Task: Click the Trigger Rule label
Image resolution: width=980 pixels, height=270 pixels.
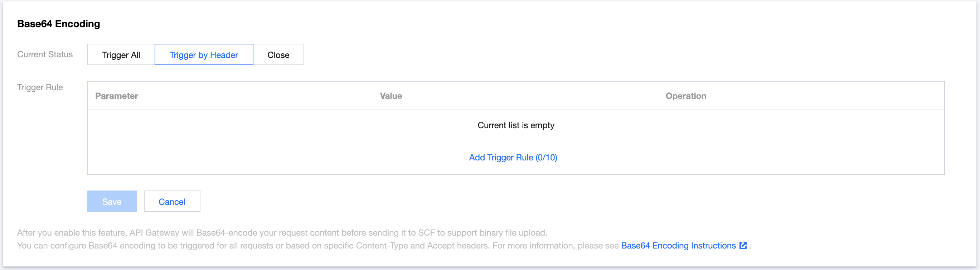Action: [40, 87]
